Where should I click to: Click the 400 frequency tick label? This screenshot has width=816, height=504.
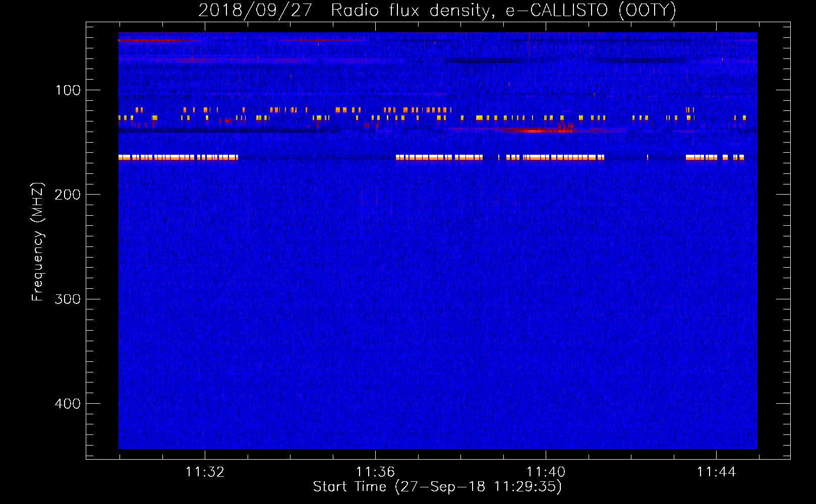click(x=68, y=404)
